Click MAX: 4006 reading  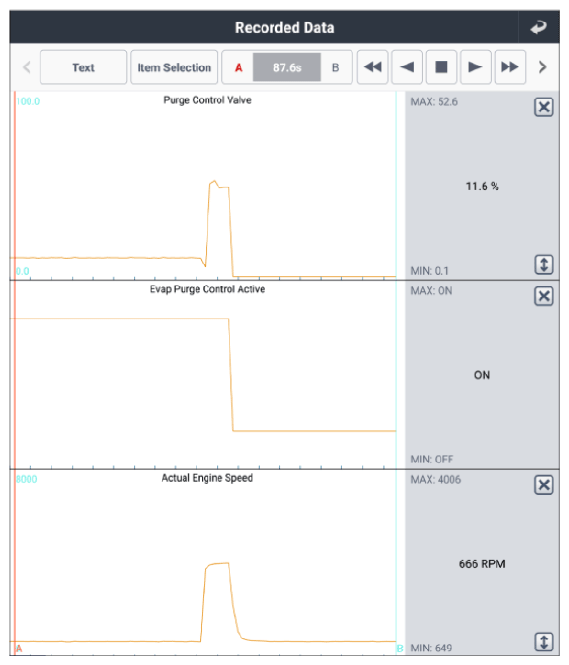point(435,480)
